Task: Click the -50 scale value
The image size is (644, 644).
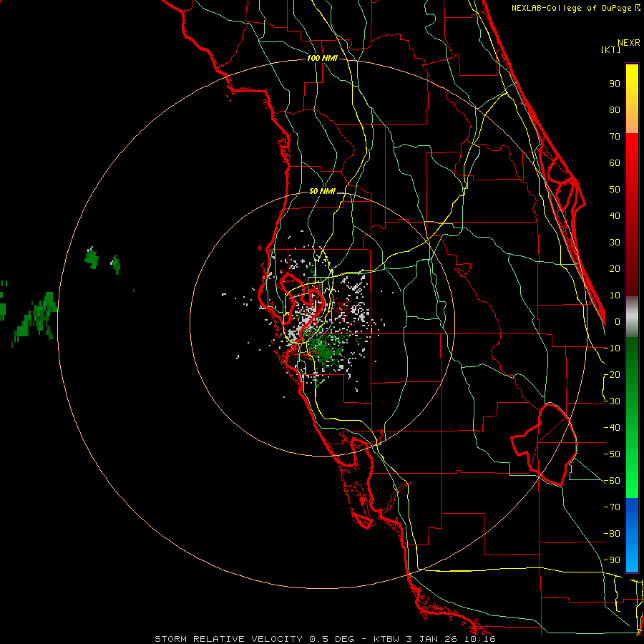Action: (x=612, y=454)
